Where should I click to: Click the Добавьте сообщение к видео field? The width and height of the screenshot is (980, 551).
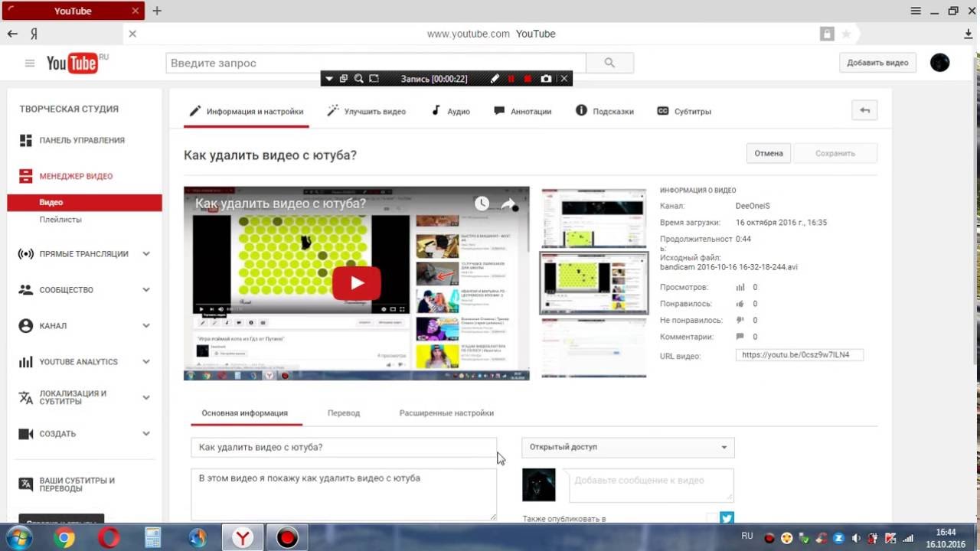click(652, 485)
